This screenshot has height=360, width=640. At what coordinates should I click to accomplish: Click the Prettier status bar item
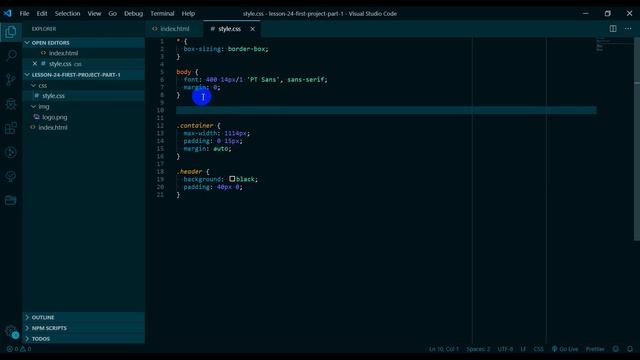click(595, 349)
